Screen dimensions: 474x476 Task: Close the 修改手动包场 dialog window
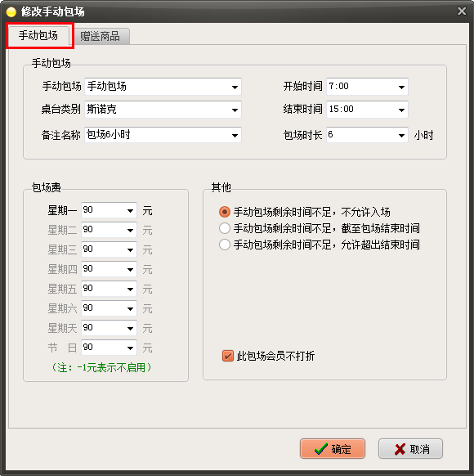(x=462, y=11)
